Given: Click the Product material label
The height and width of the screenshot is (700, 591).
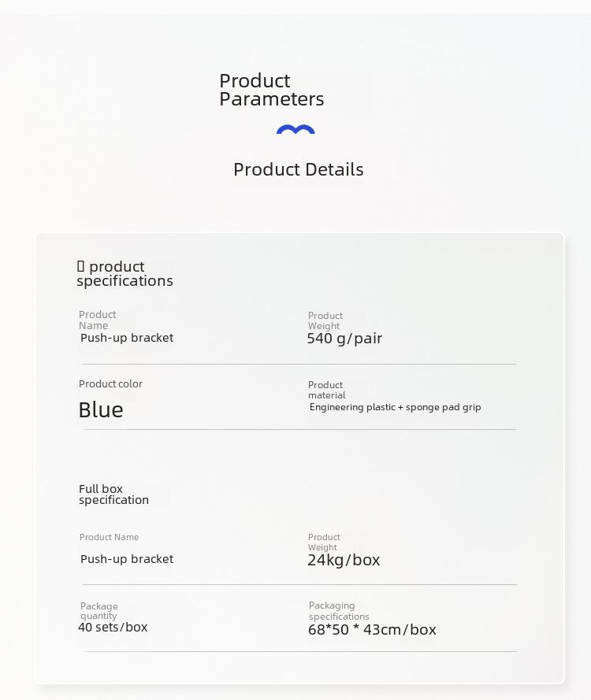Looking at the screenshot, I should (326, 390).
